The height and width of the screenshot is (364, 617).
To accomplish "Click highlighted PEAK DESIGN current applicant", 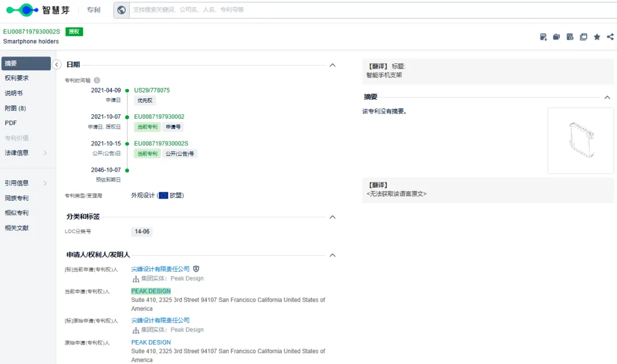I will click(x=151, y=292).
